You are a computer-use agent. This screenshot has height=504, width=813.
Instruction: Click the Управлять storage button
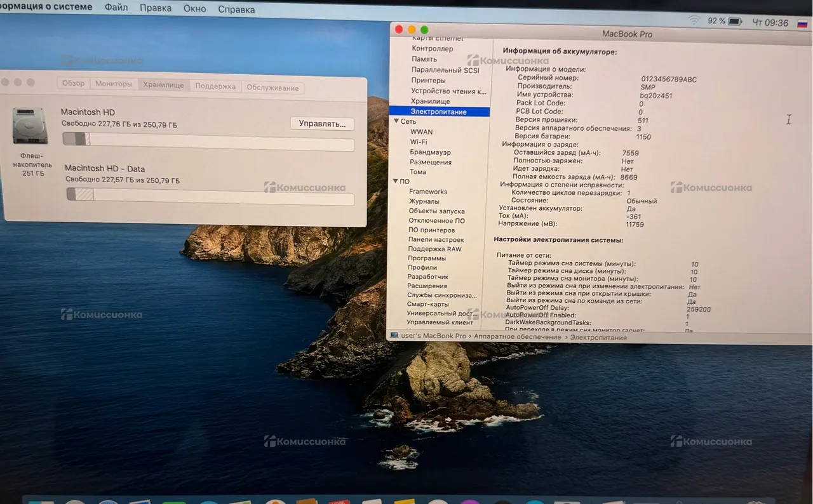click(x=322, y=124)
